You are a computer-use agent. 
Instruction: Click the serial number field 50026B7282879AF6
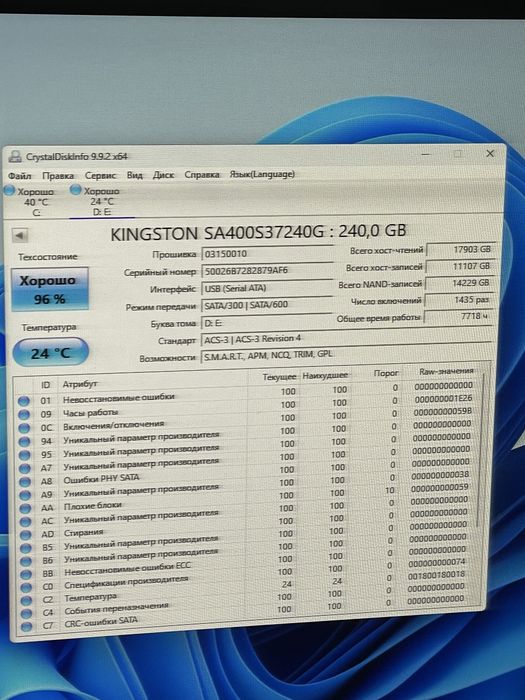tap(267, 271)
